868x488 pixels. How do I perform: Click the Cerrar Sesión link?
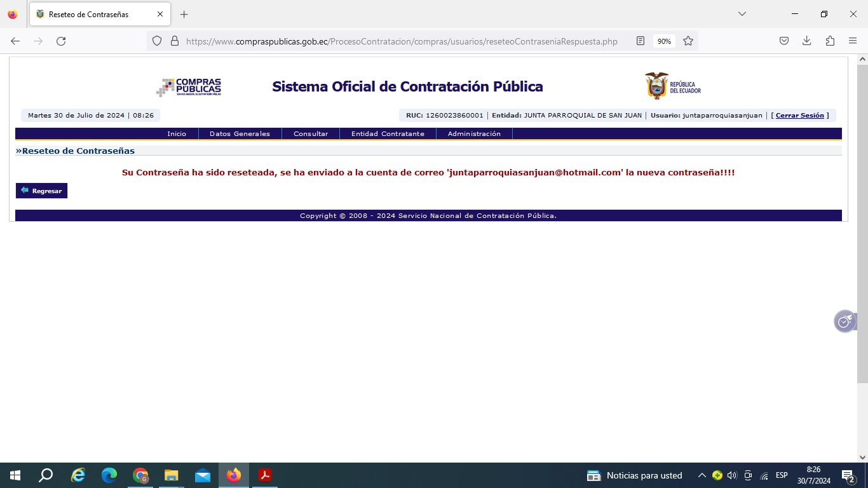[x=799, y=116]
